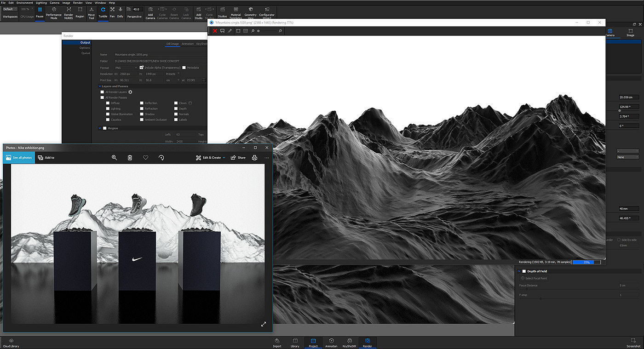Viewport: 644px width, 349px height.
Task: Cancel rendering with the red X icon
Action: click(215, 31)
